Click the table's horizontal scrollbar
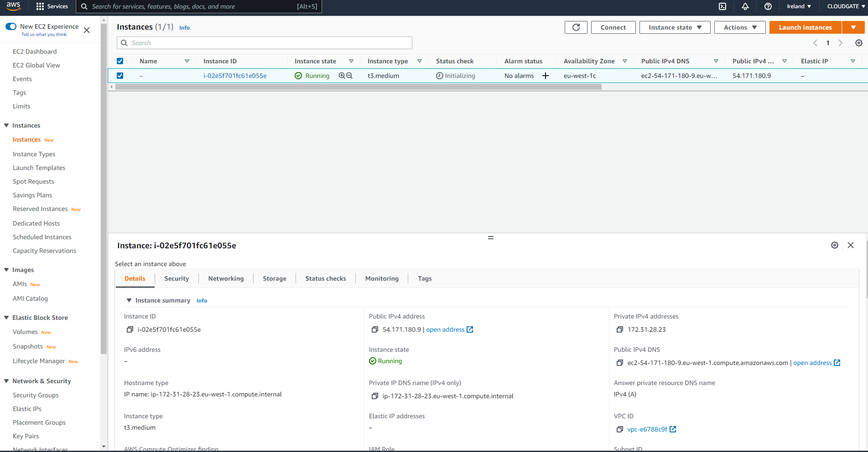 (x=358, y=87)
